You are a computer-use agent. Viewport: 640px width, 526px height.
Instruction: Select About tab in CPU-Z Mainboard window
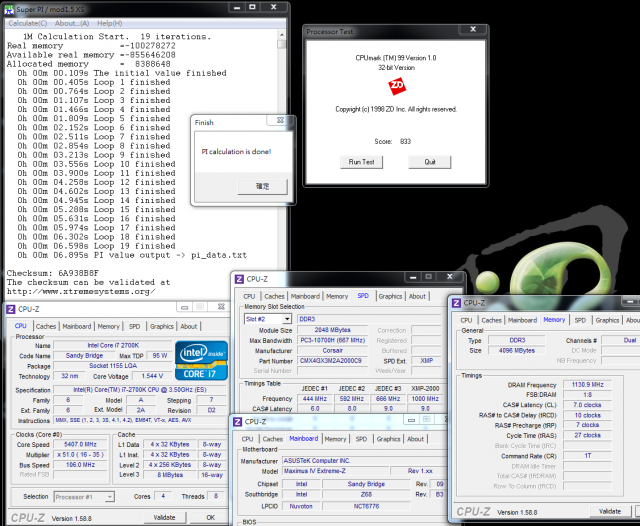tap(416, 439)
